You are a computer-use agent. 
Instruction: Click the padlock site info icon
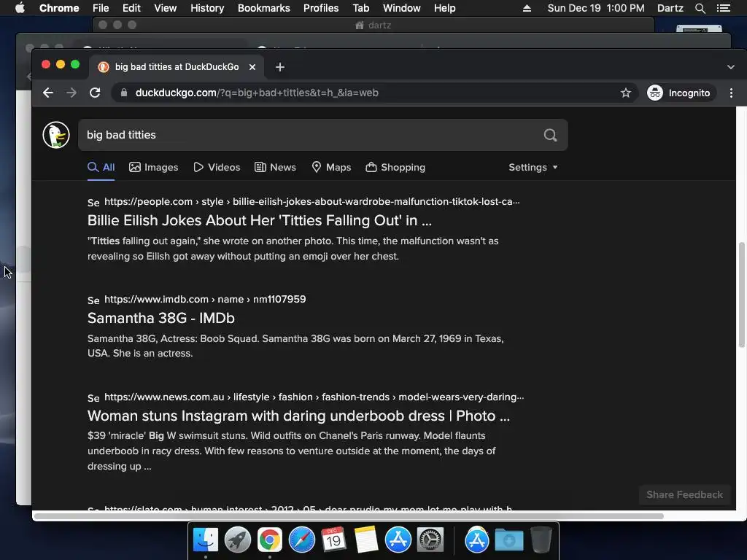124,93
